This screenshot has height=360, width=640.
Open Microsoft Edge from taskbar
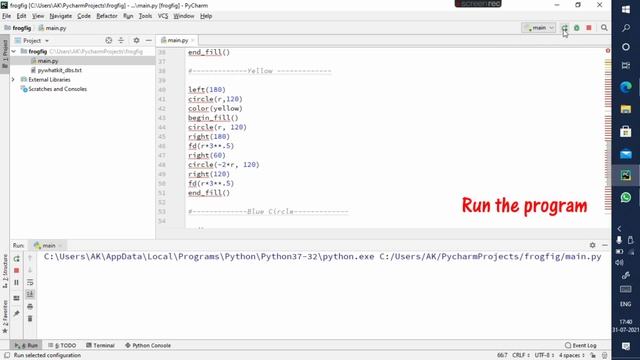pos(626,87)
